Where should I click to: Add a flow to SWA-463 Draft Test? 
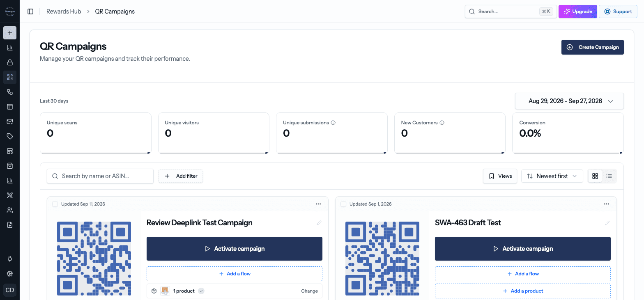point(523,274)
